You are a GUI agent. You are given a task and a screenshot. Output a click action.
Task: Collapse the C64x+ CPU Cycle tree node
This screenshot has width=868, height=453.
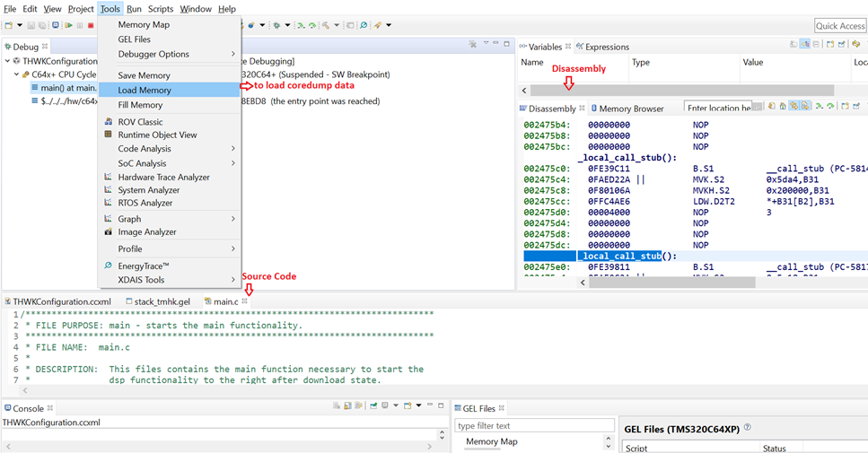point(16,74)
